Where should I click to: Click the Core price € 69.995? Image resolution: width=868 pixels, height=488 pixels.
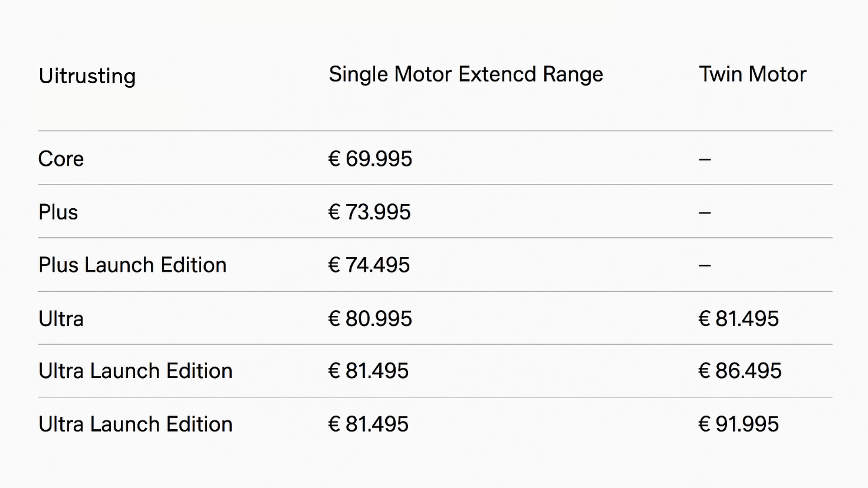(370, 159)
